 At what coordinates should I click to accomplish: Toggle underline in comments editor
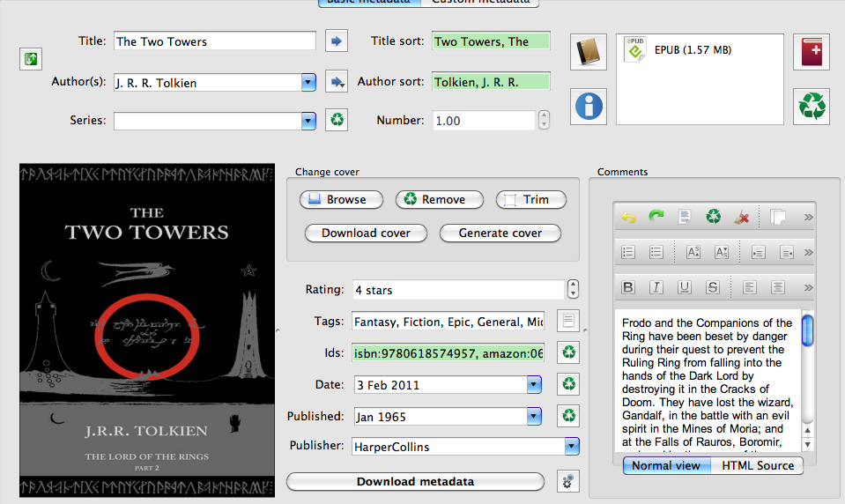(x=685, y=287)
